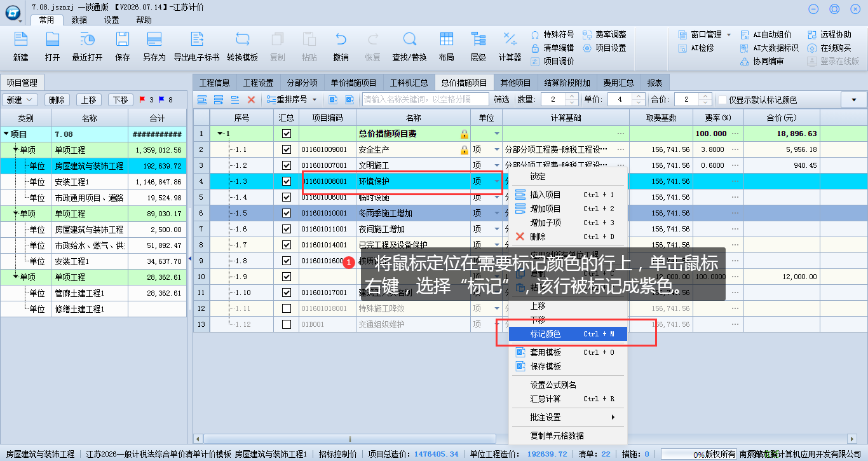Select 插入项目 in context menu
This screenshot has height=461, width=868.
(x=568, y=195)
